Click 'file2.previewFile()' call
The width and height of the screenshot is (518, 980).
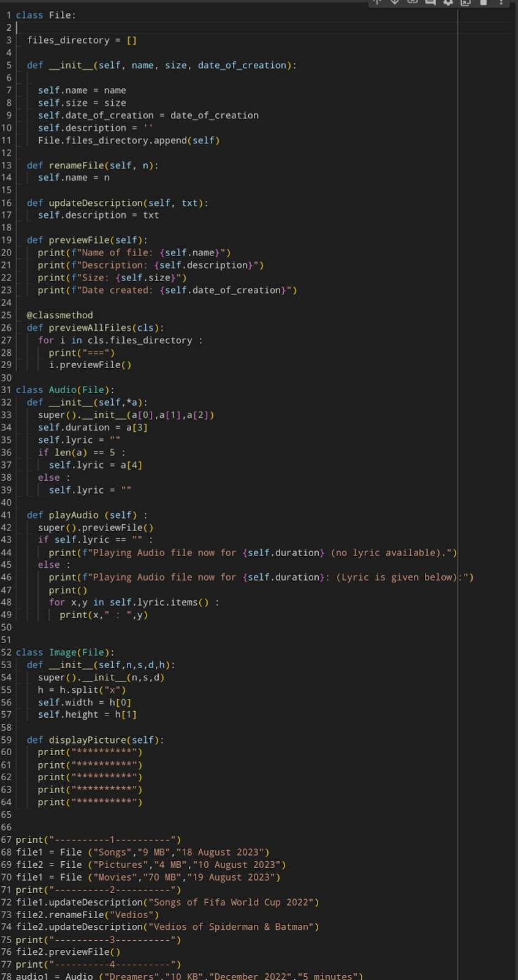(68, 952)
